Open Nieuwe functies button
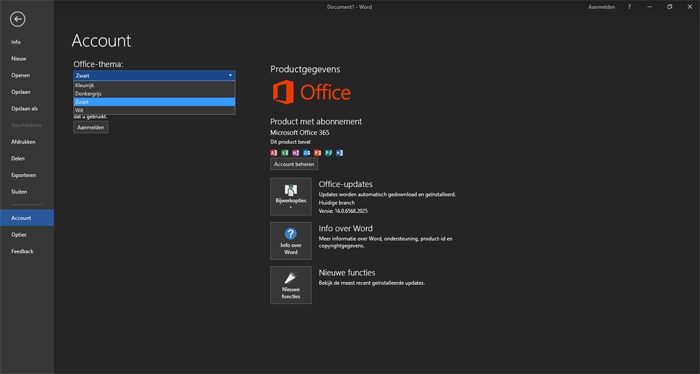The width and height of the screenshot is (700, 374). (291, 285)
